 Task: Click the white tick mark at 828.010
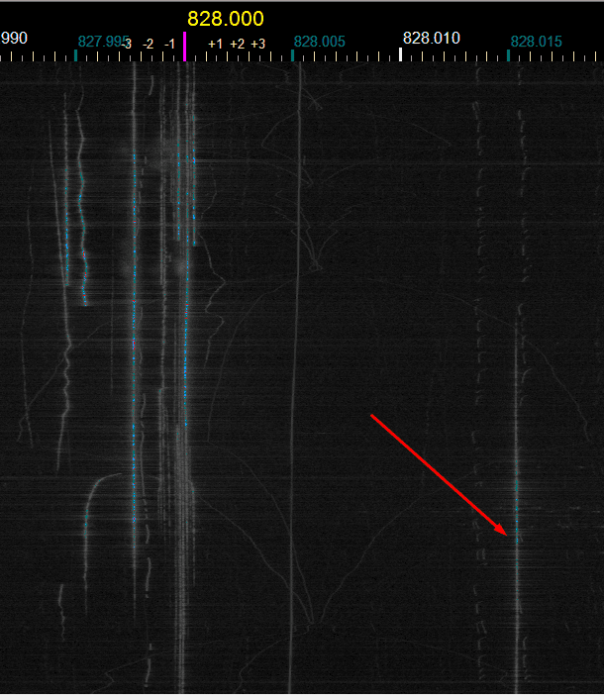pos(400,54)
